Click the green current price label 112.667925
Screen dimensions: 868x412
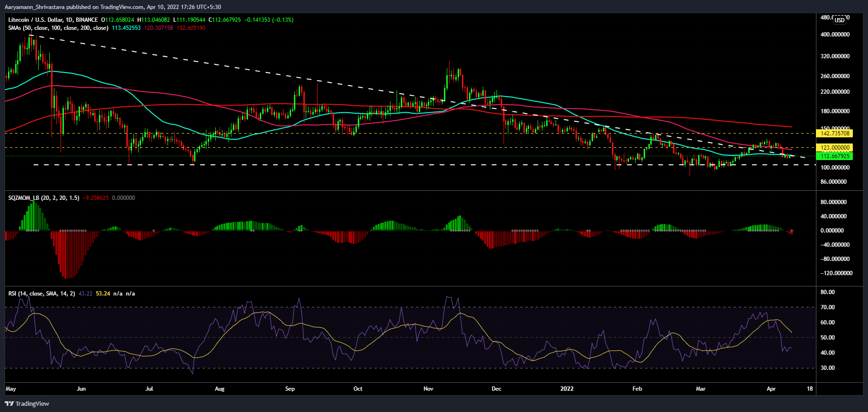835,156
